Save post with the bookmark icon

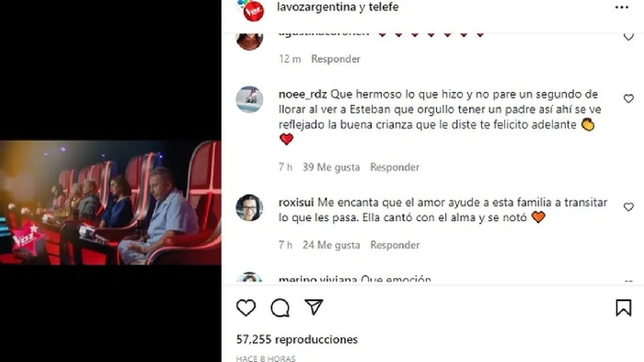click(x=623, y=308)
